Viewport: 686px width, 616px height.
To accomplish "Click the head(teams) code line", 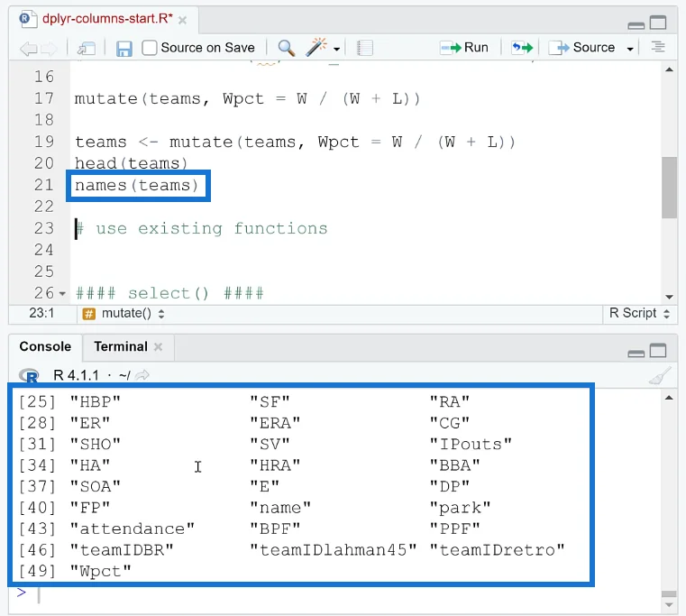I will 132,164.
